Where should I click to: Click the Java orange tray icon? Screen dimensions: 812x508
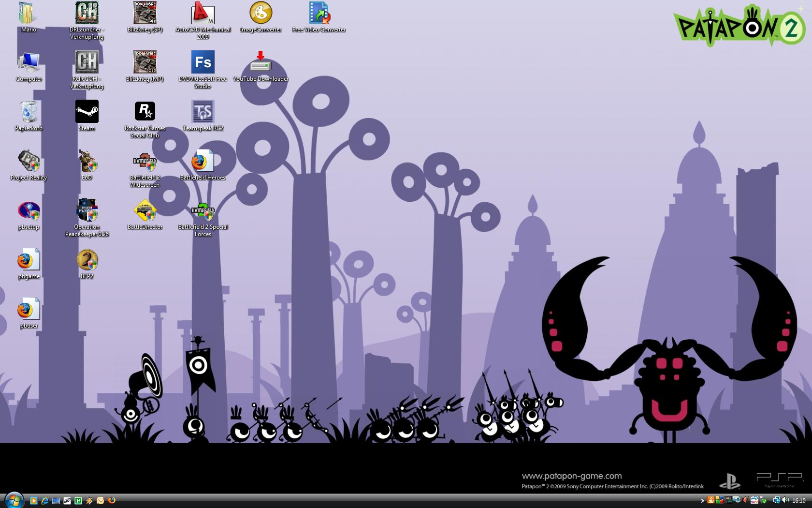pos(711,500)
